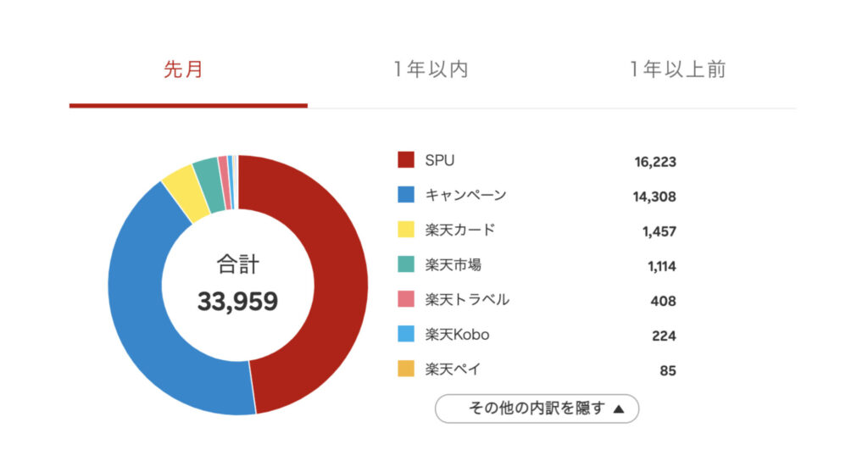The width and height of the screenshot is (868, 450).
Task: Select the キャンペーン legend label
Action: pyautogui.click(x=465, y=195)
